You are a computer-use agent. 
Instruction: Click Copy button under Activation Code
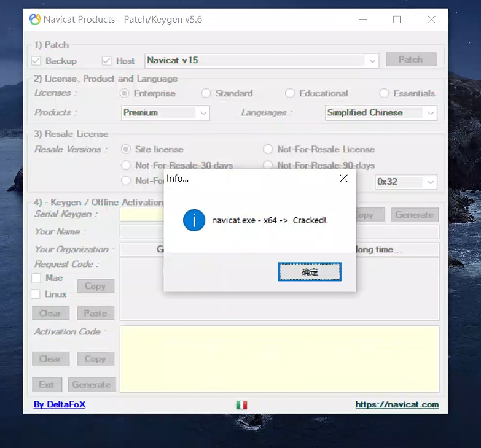click(95, 358)
